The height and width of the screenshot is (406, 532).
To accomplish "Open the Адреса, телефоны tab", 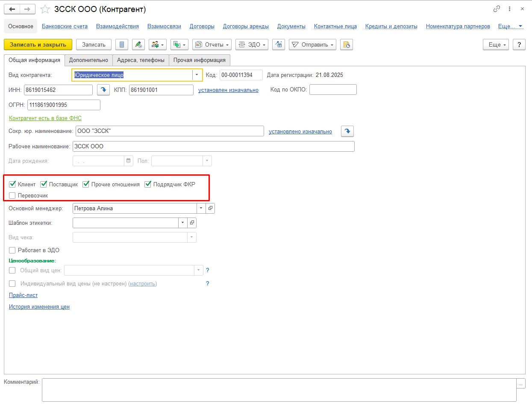I will tap(141, 60).
